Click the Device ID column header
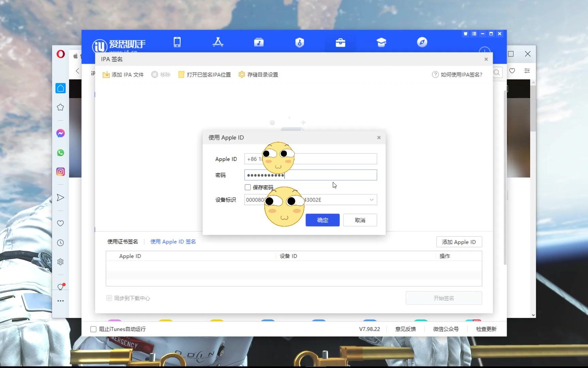The width and height of the screenshot is (588, 368). [288, 256]
